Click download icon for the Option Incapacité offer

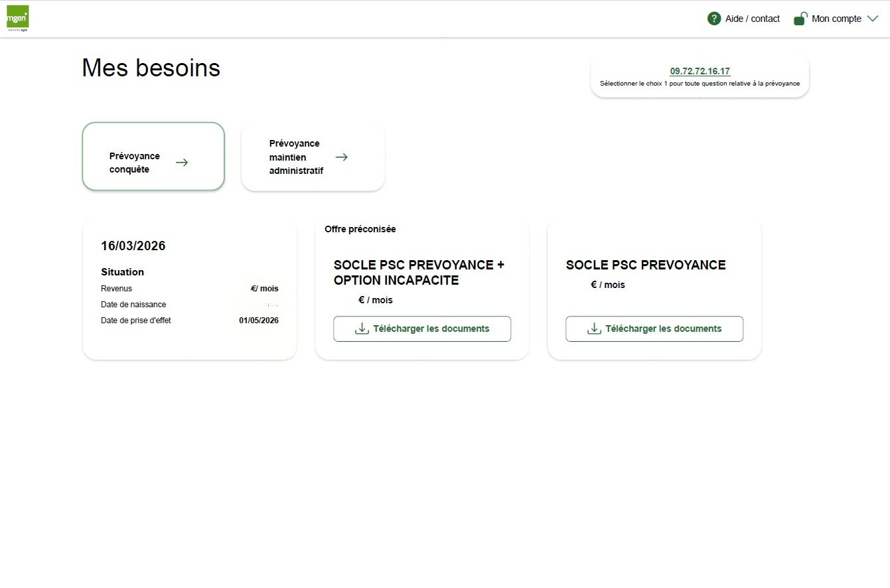point(362,329)
